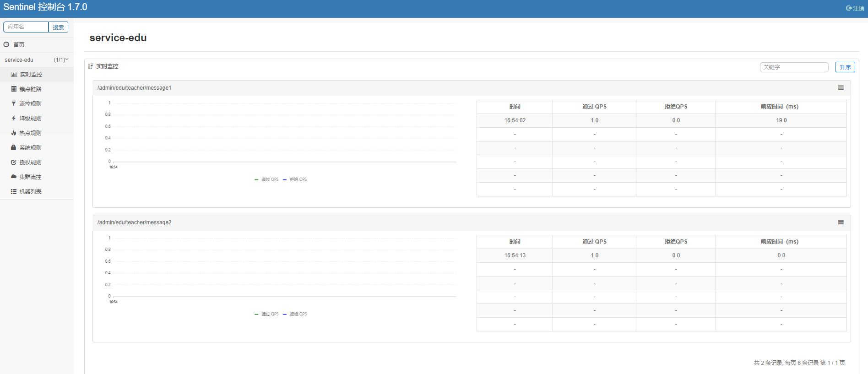Open 热点规则 menu text
This screenshot has width=868, height=374.
coord(30,133)
